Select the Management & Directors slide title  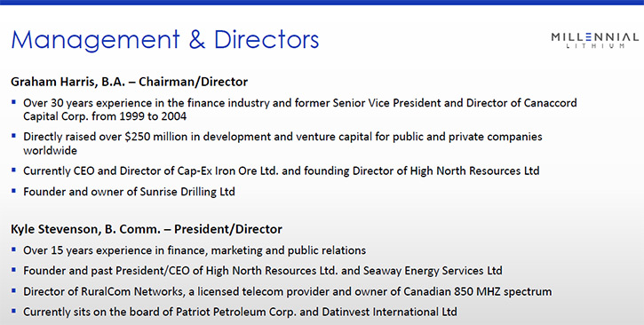[x=165, y=40]
